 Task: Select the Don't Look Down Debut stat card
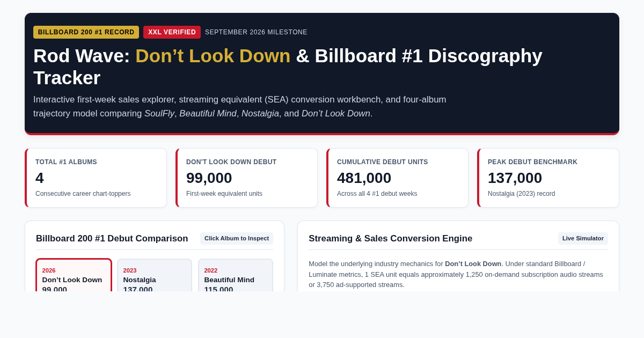point(246,178)
